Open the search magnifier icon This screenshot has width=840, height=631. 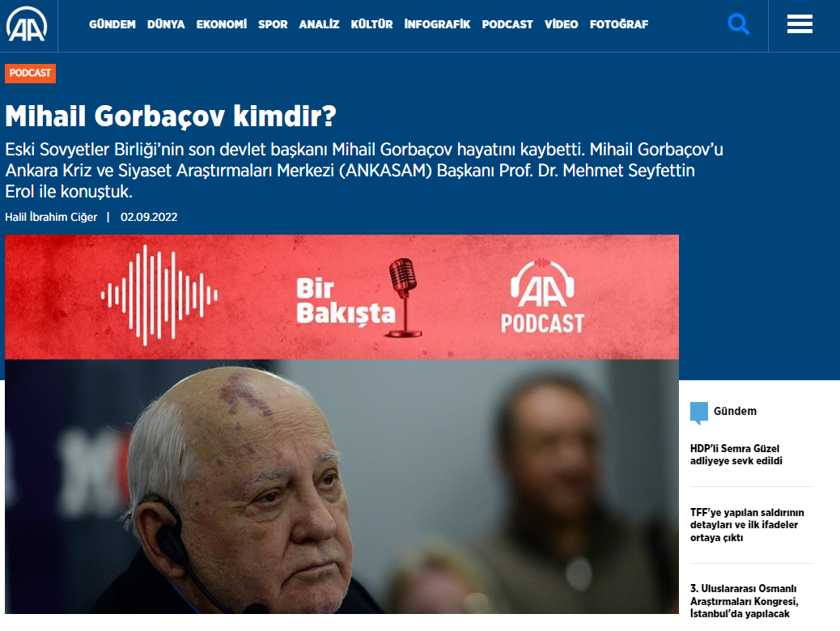tap(738, 24)
